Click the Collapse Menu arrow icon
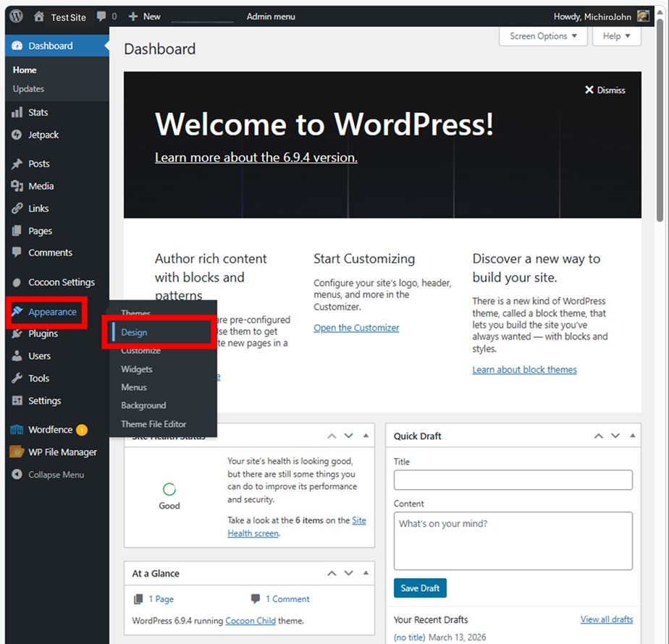This screenshot has width=669, height=644. point(17,475)
